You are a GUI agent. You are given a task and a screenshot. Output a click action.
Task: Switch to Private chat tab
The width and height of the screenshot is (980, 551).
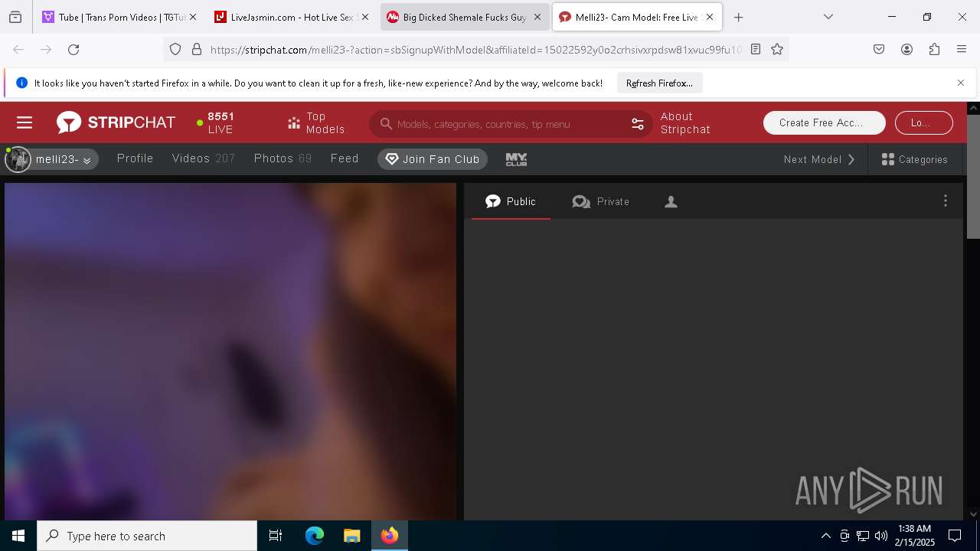pos(601,201)
